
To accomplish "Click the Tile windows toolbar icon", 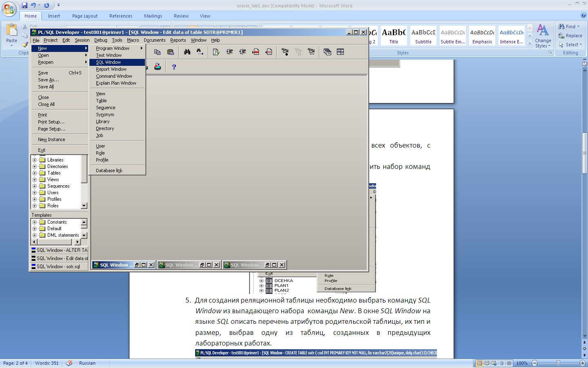I will point(341,52).
